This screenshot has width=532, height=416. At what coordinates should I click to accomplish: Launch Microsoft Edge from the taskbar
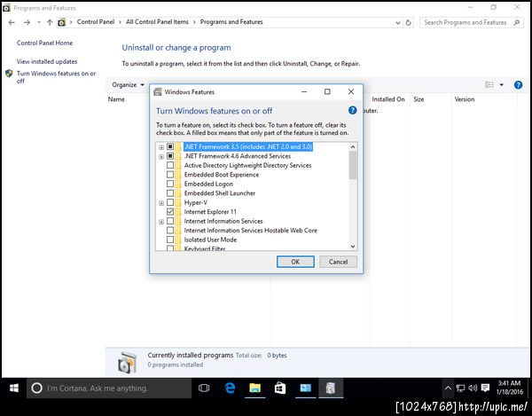[230, 388]
